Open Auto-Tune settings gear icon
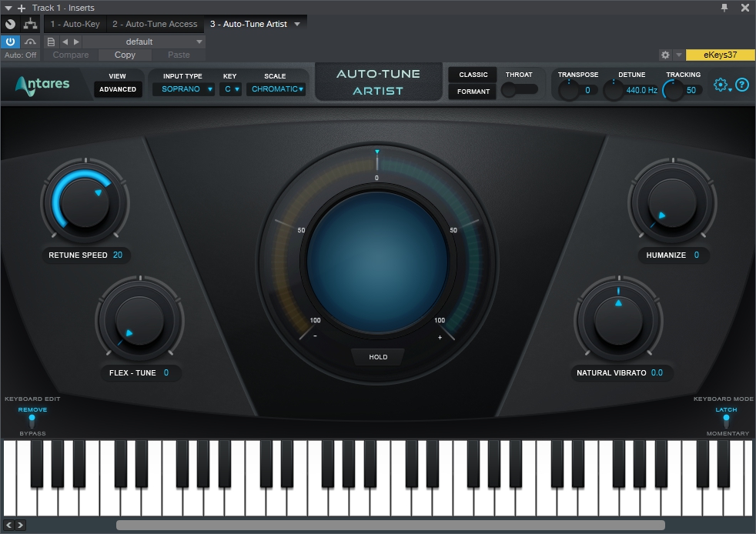Viewport: 756px width, 534px height. pyautogui.click(x=721, y=85)
